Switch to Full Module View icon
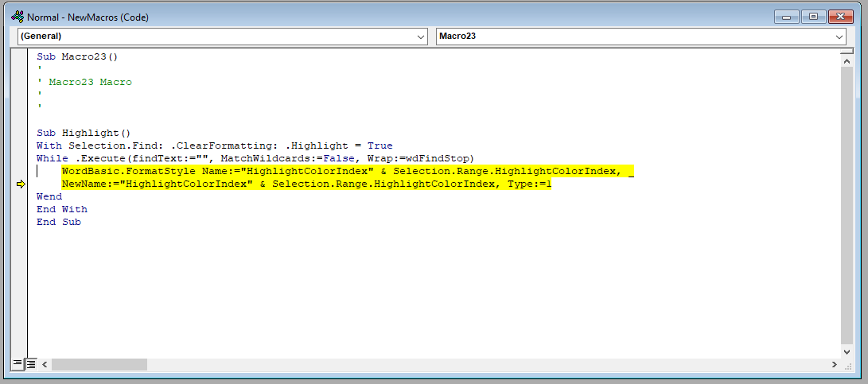This screenshot has height=384, width=868. [x=30, y=363]
